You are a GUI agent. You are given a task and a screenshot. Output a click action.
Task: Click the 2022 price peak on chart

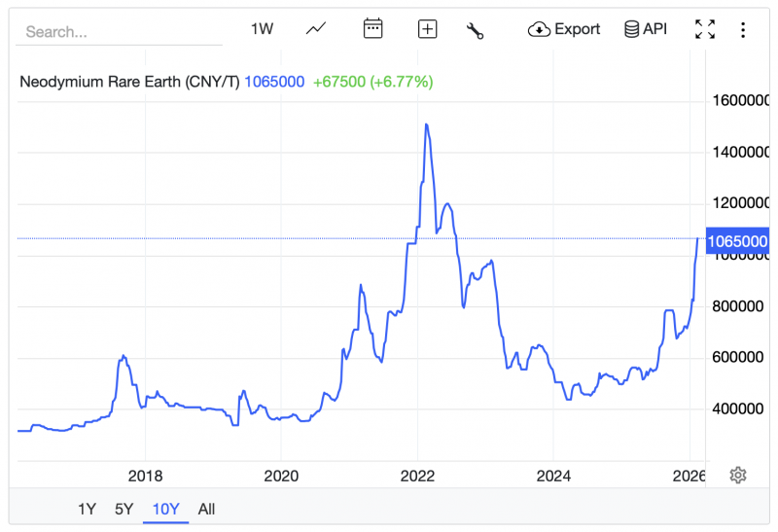[426, 124]
